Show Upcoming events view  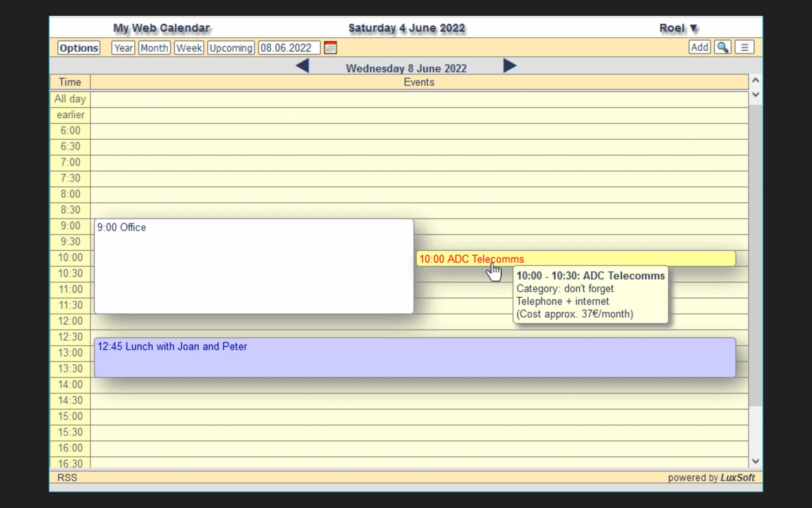click(x=231, y=48)
